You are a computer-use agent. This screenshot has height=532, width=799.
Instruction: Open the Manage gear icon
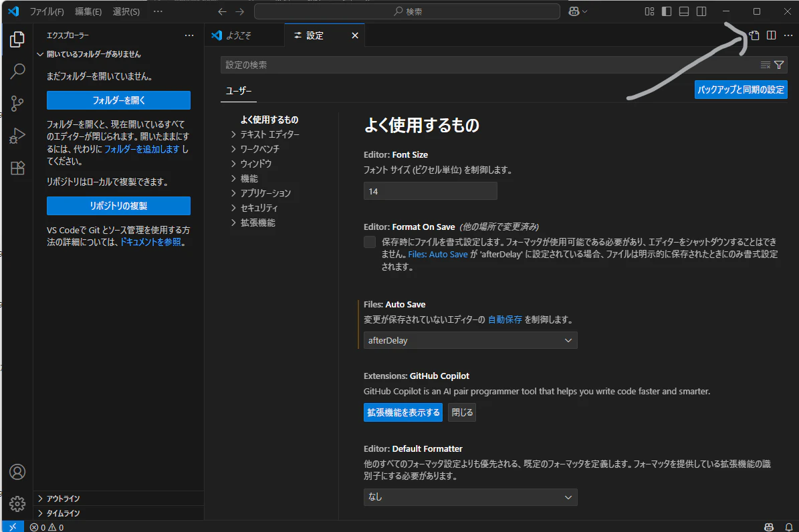(17, 503)
